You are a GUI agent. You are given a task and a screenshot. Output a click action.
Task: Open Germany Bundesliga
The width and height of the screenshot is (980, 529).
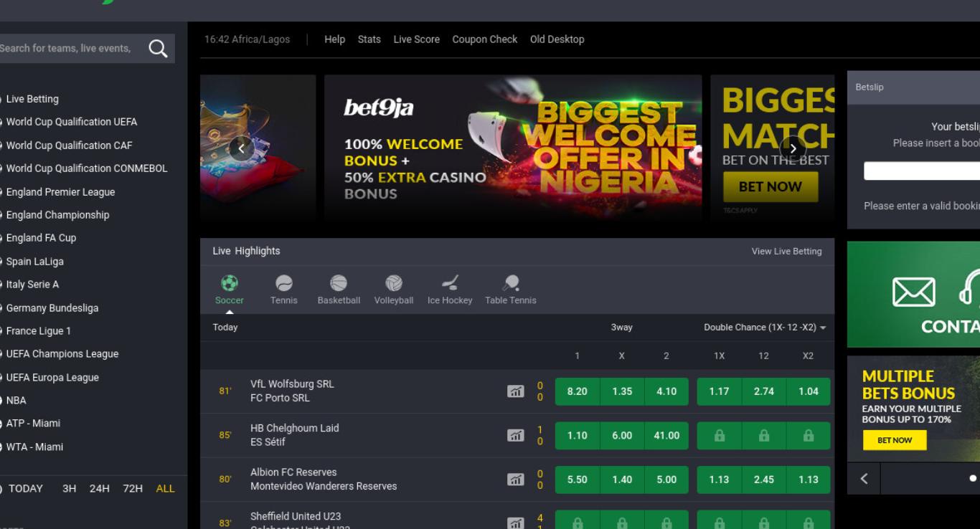(52, 308)
